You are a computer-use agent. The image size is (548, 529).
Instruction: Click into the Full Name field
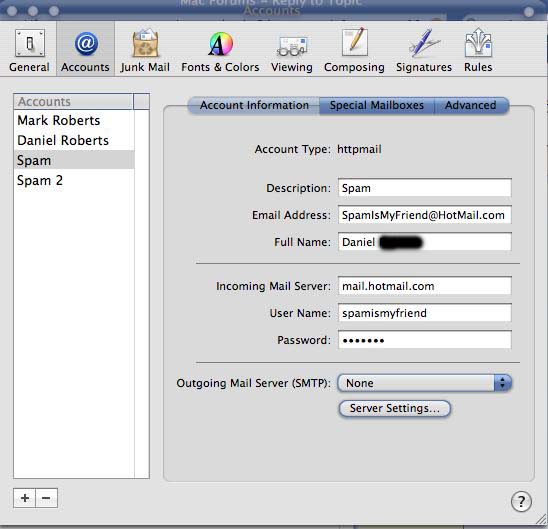[x=425, y=242]
